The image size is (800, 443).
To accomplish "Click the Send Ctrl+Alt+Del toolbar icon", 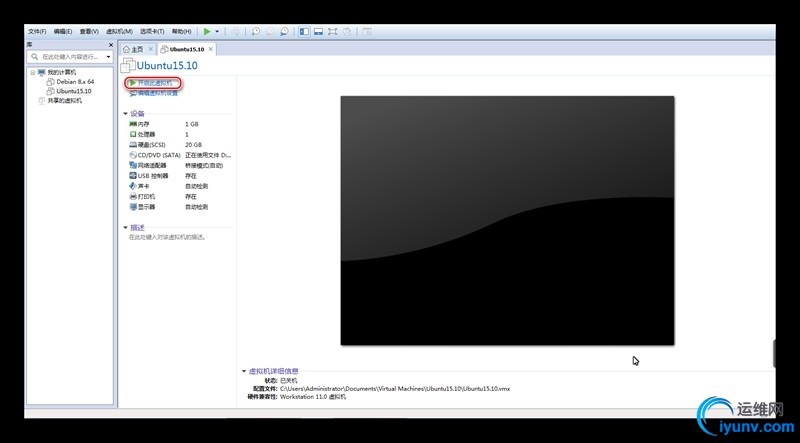I will click(x=235, y=32).
